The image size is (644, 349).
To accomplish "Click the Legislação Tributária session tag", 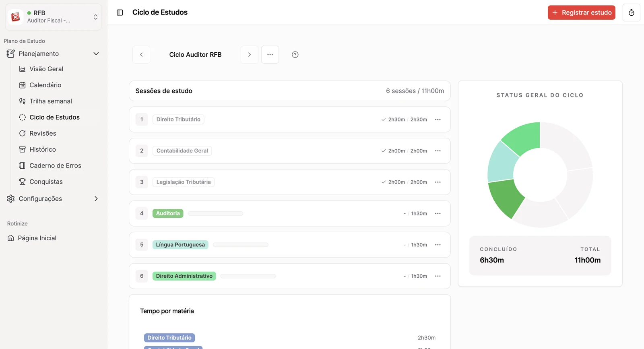I will pos(184,182).
